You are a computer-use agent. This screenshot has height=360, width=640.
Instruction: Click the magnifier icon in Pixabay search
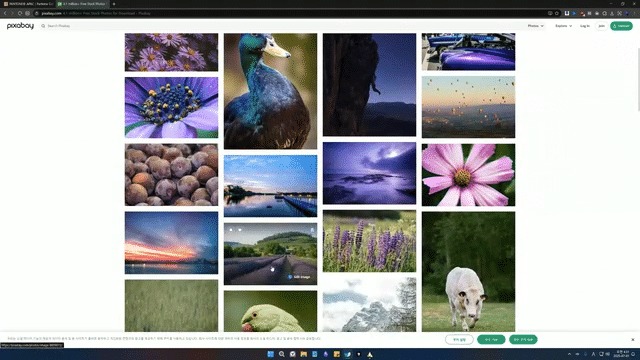(43, 26)
